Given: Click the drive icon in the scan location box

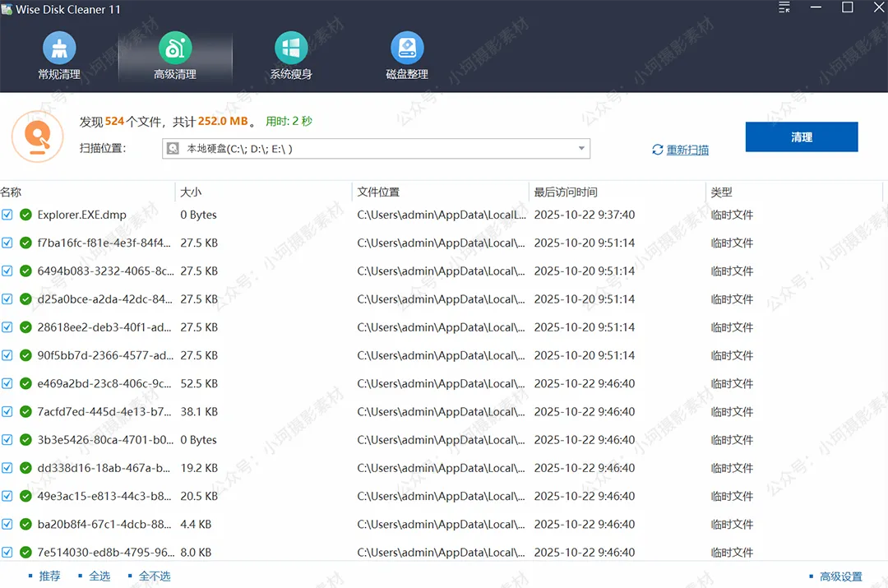Looking at the screenshot, I should pyautogui.click(x=173, y=148).
